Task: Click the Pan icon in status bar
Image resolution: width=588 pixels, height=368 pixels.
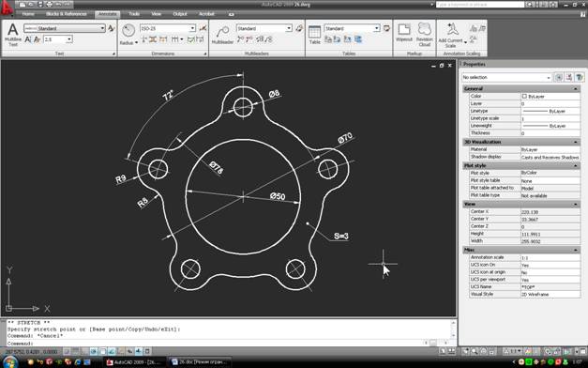Action: (466, 351)
